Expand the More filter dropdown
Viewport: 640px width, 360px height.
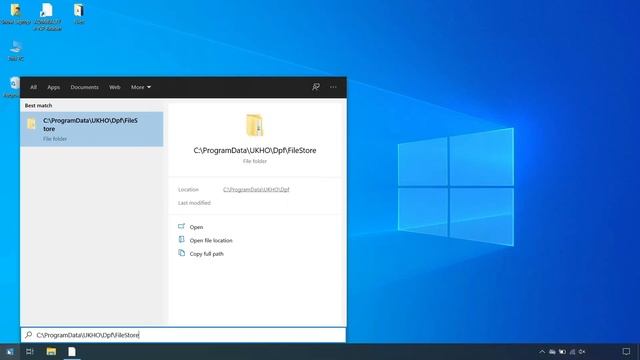[141, 87]
